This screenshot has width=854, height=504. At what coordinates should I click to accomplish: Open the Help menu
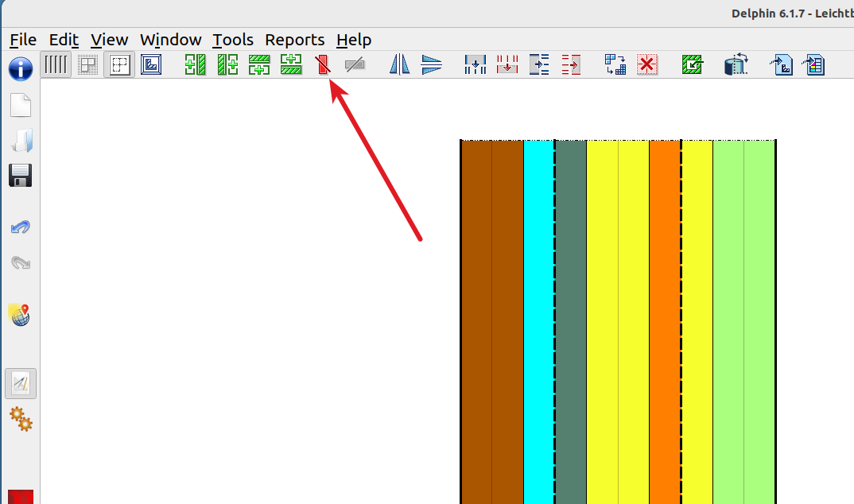(x=354, y=40)
